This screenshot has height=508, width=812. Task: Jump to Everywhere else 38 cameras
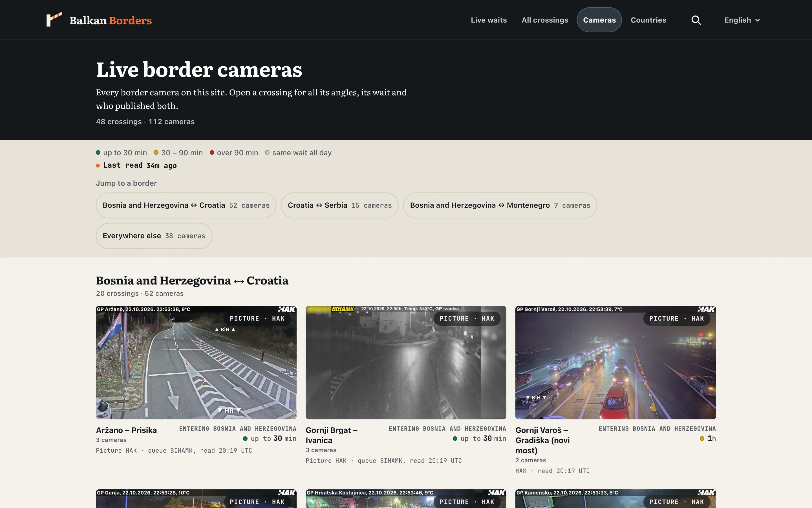154,236
